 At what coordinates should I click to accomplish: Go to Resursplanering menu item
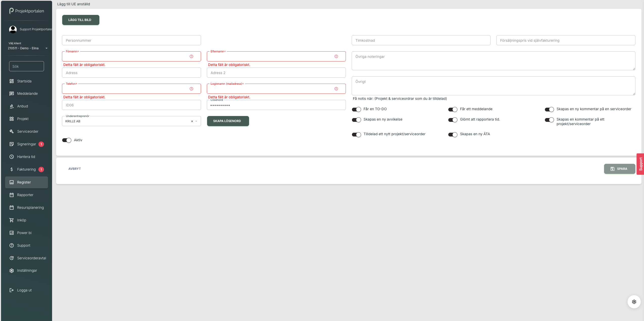[x=30, y=208]
